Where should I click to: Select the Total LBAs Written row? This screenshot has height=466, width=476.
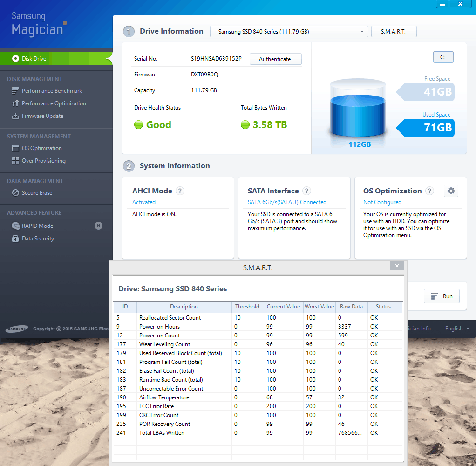coord(257,432)
